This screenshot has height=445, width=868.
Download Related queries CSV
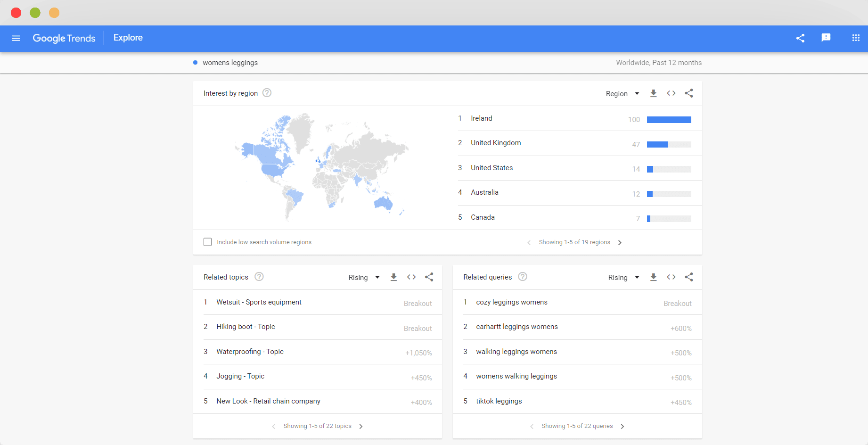(x=653, y=277)
